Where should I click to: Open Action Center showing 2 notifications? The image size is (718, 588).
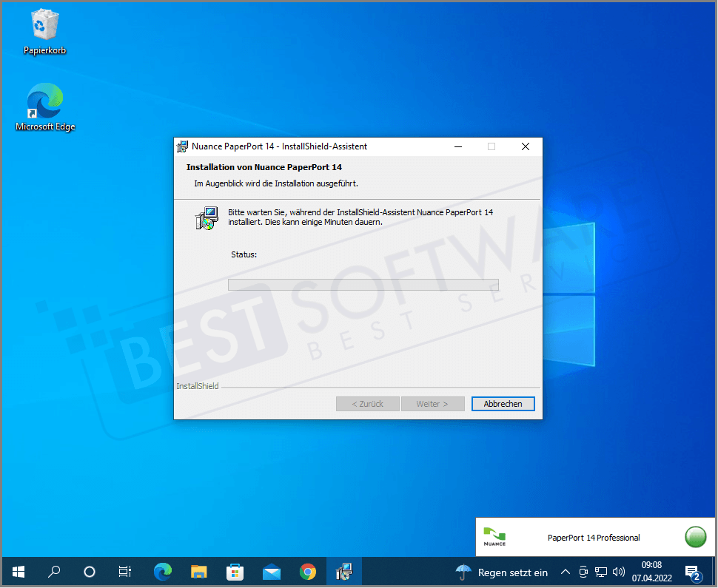(x=693, y=572)
